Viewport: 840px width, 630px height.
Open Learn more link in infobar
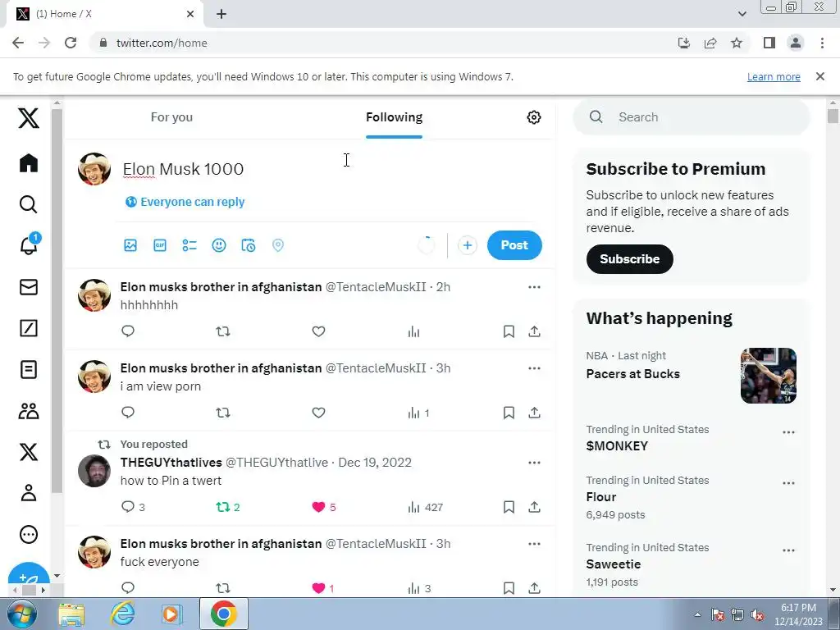click(x=774, y=76)
